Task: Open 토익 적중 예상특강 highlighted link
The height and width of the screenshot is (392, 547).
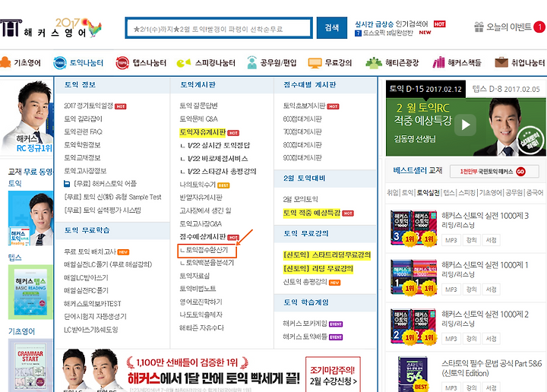Action: [x=311, y=213]
